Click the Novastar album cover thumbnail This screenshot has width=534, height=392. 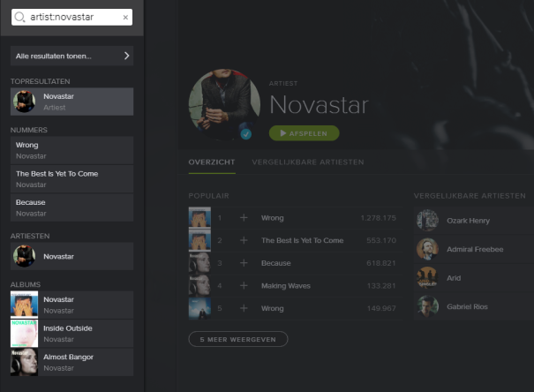24,305
